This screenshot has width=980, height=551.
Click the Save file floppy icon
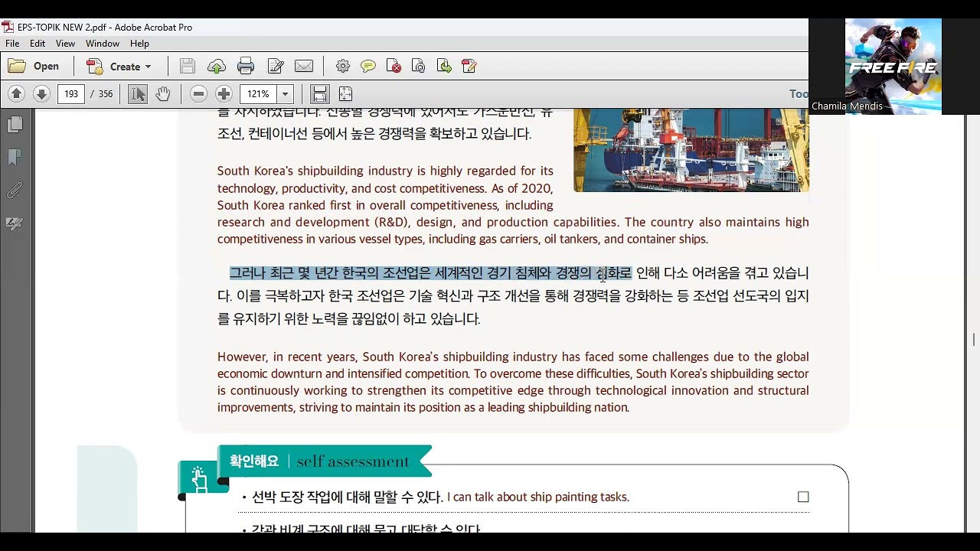[188, 67]
